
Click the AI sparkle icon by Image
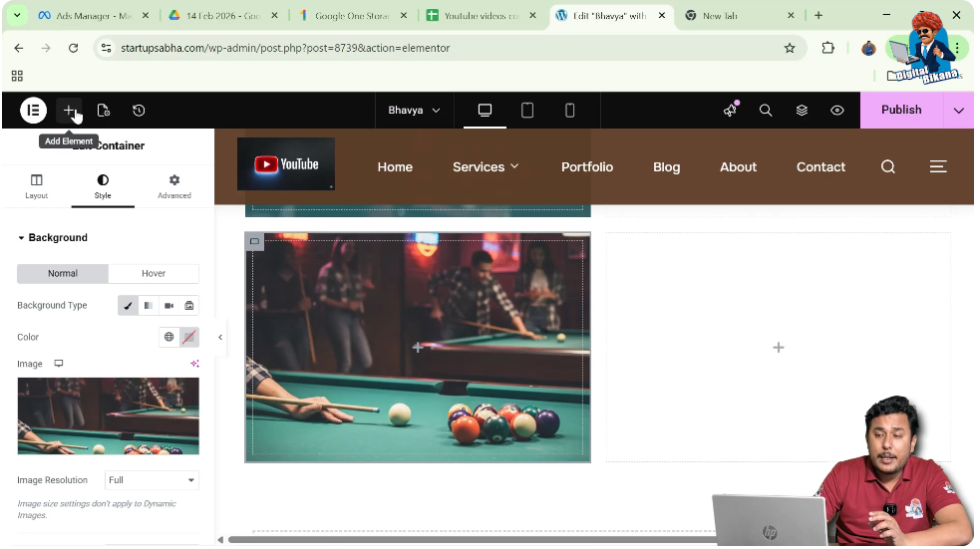coord(194,364)
